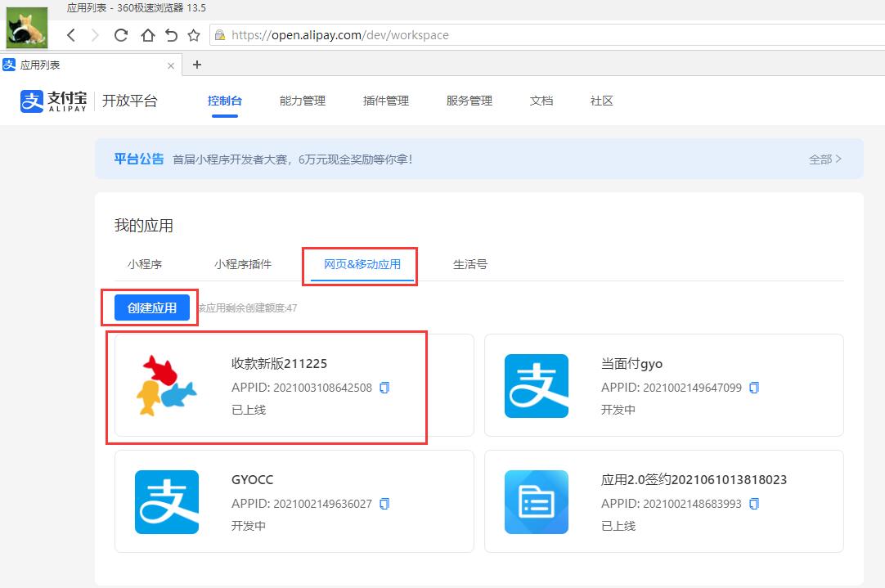Open 能力管理 in top navigation

[x=303, y=101]
